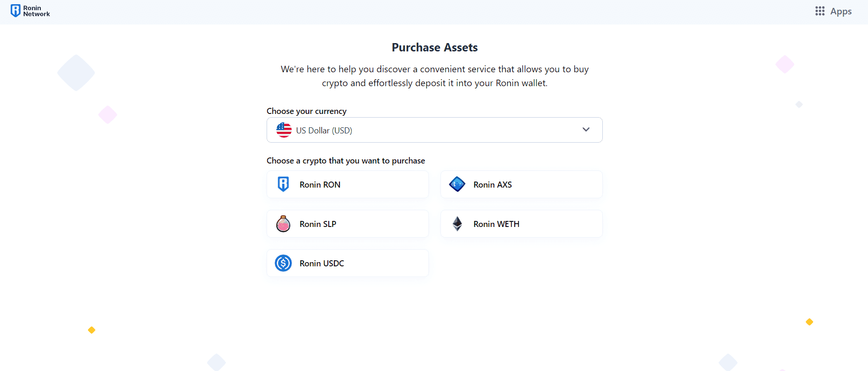Click the US Dollar (USD) label
Screen dimensions: 868x371
point(324,130)
